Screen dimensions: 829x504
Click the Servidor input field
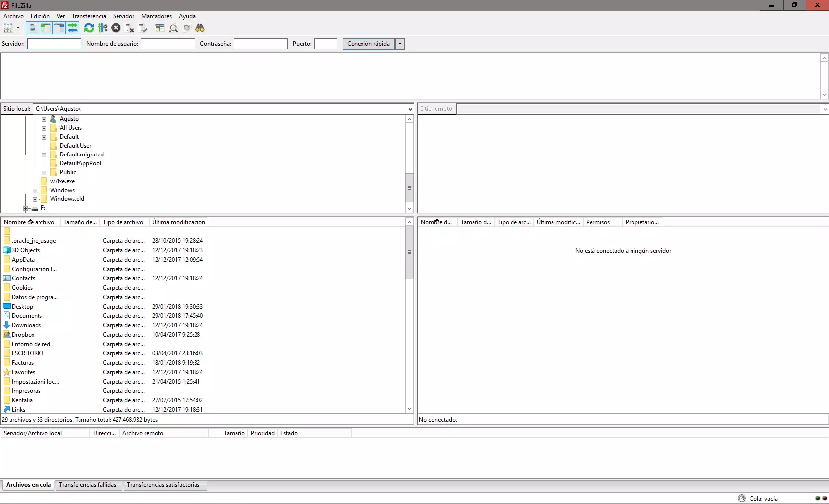coord(54,44)
